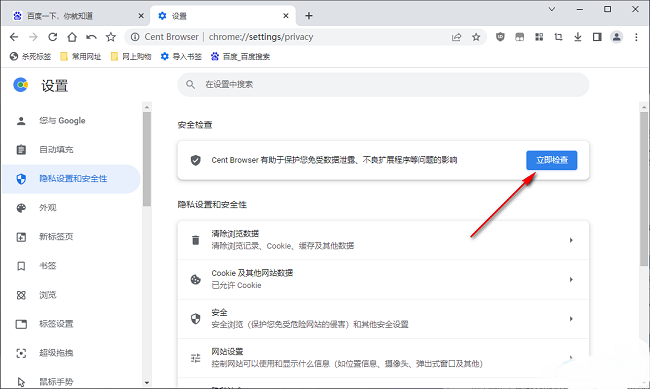Open 书签 settings section

pos(71,266)
